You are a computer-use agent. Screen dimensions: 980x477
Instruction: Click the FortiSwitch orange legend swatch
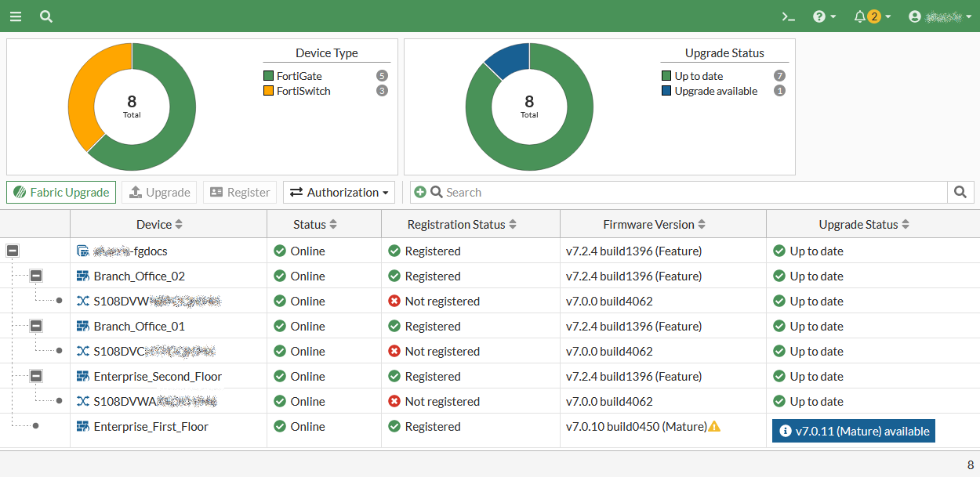(269, 92)
